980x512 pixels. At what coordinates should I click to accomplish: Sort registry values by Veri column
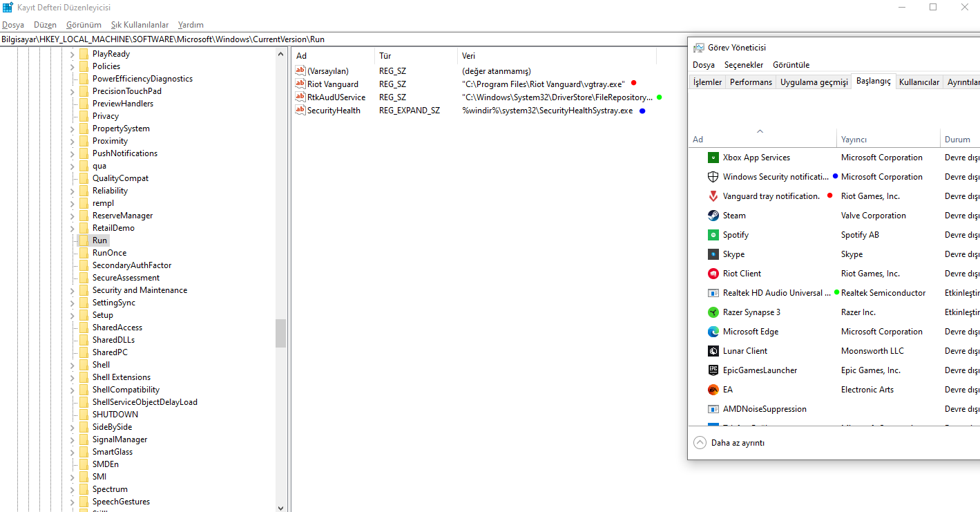557,56
